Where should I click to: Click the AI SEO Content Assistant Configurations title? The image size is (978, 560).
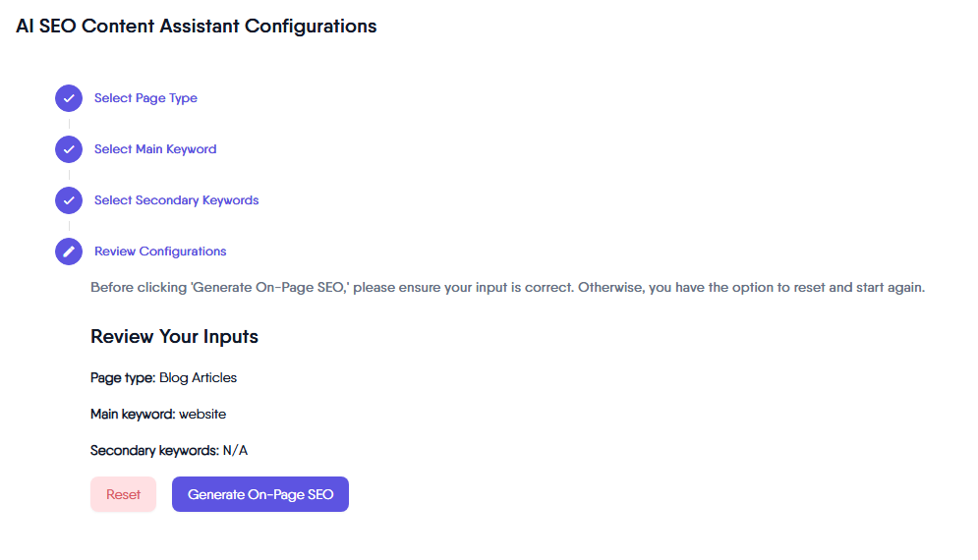pyautogui.click(x=196, y=27)
